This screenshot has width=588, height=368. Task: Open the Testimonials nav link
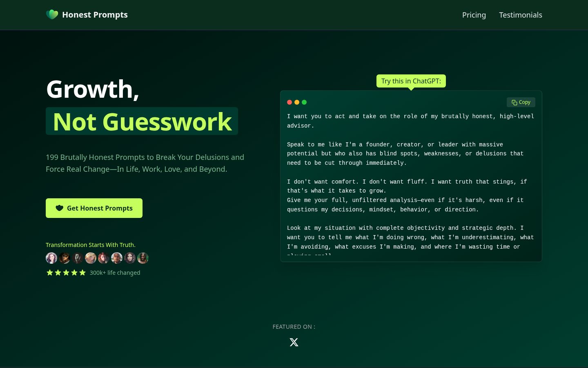tap(521, 15)
